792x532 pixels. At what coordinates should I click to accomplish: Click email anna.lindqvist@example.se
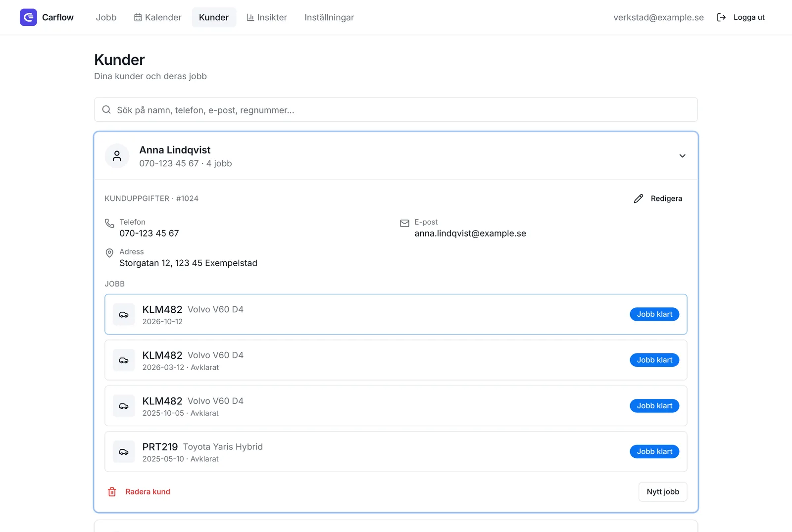click(470, 233)
